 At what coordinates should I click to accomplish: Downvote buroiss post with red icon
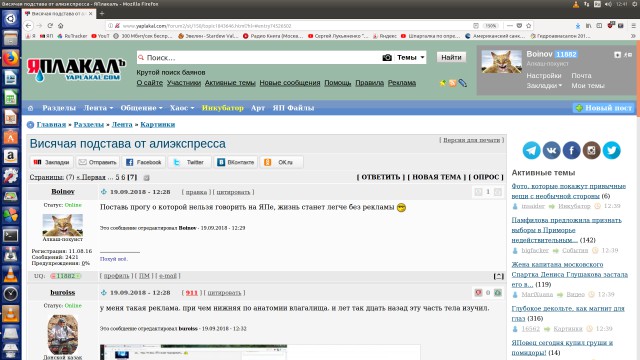(478, 293)
